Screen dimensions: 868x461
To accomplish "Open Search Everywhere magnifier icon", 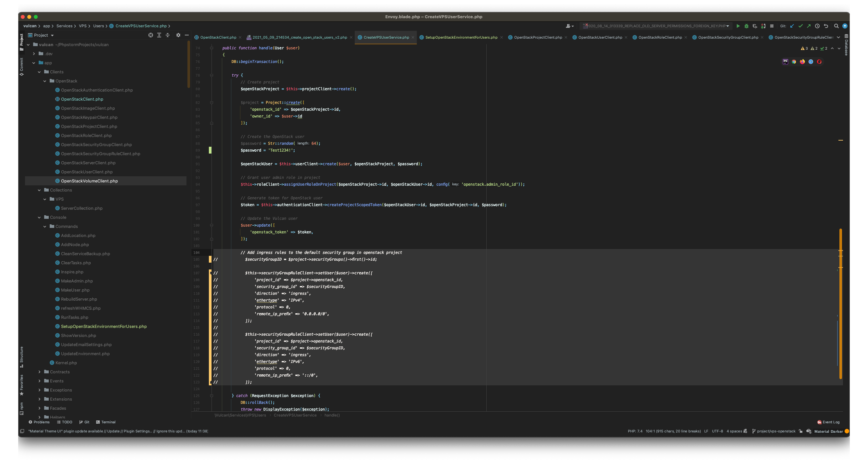I will (836, 26).
